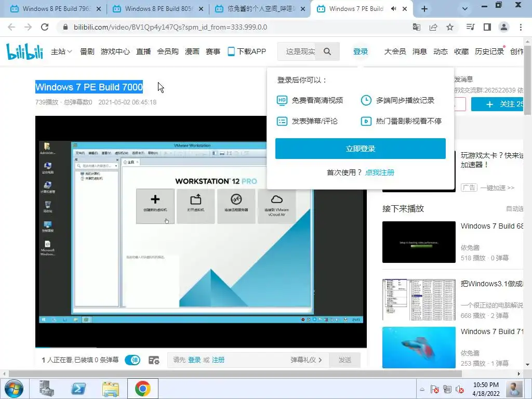Click the muted volume tray icon
The image size is (532, 399).
point(460,389)
